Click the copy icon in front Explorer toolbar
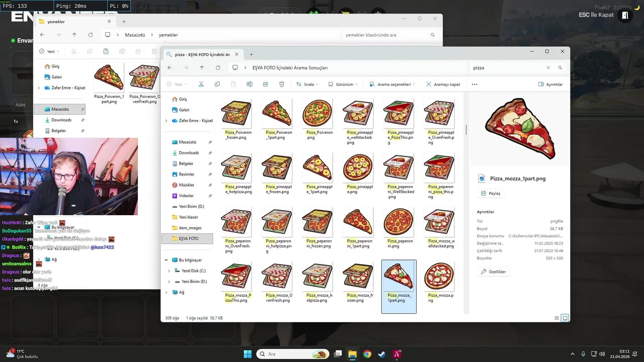644x362 pixels. (x=217, y=84)
